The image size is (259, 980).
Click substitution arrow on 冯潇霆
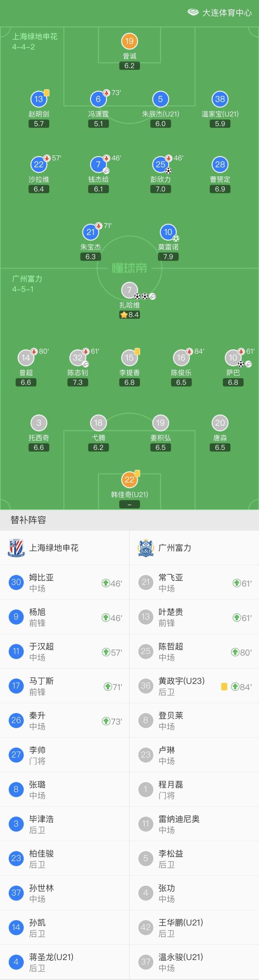click(106, 93)
